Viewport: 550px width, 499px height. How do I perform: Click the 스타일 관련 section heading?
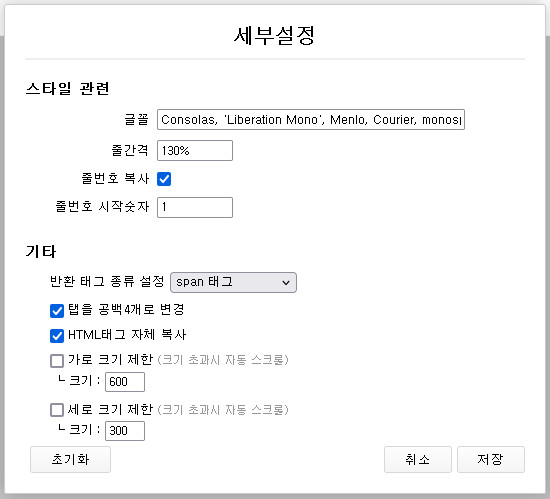[67, 88]
